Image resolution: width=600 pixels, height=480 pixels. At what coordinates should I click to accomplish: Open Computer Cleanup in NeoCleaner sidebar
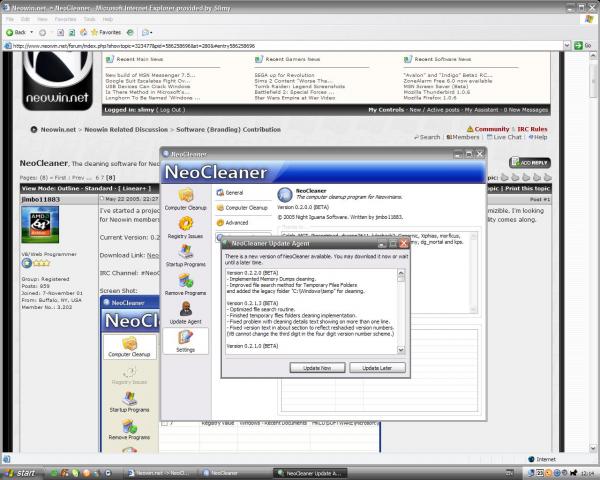(x=186, y=200)
